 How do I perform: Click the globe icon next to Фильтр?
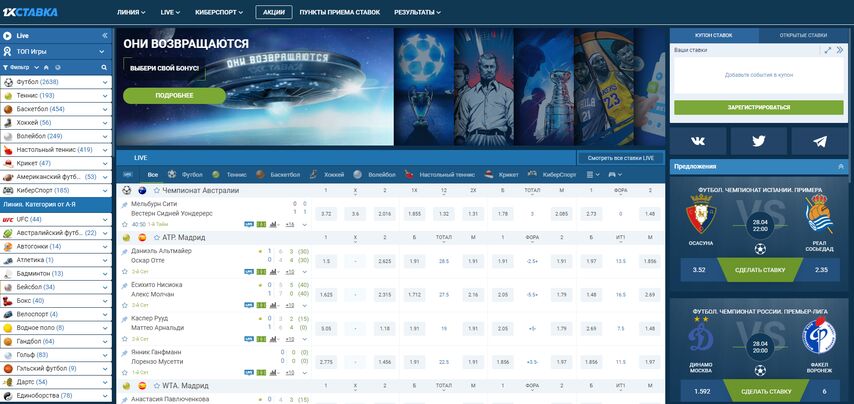point(58,68)
